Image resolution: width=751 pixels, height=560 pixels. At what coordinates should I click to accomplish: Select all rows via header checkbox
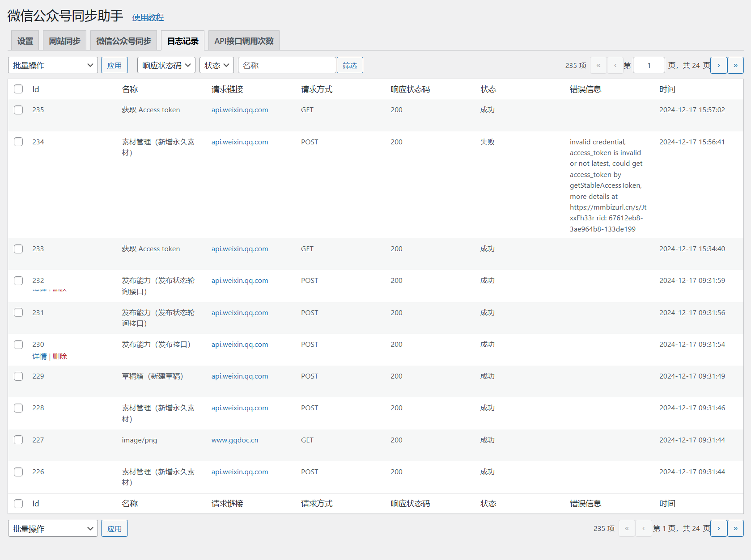(18, 89)
